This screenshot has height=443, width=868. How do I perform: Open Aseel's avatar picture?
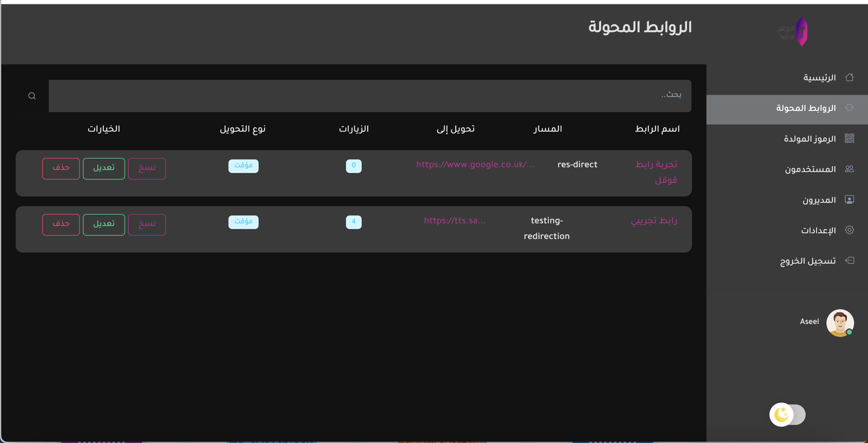840,322
